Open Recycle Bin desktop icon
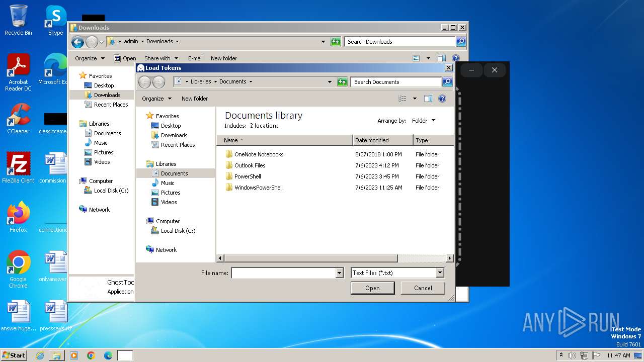This screenshot has height=362, width=644. tap(18, 20)
